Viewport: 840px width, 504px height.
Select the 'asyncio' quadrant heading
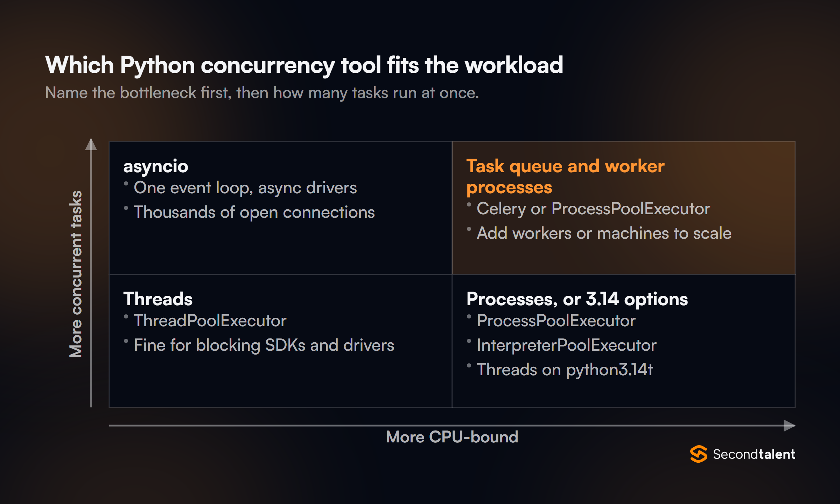tap(156, 166)
